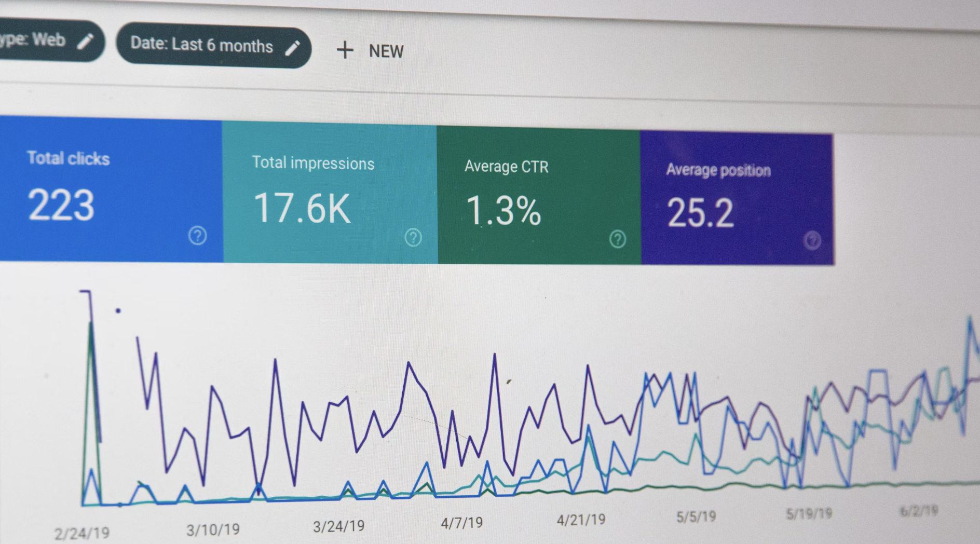Click the 3/24/19 date label on axis
Image resolution: width=980 pixels, height=544 pixels.
(x=338, y=526)
